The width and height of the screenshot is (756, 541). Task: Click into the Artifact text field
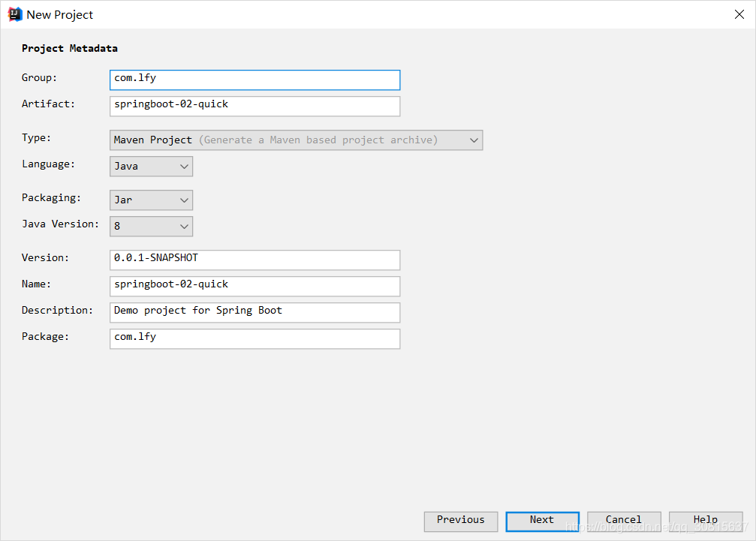[x=255, y=107]
